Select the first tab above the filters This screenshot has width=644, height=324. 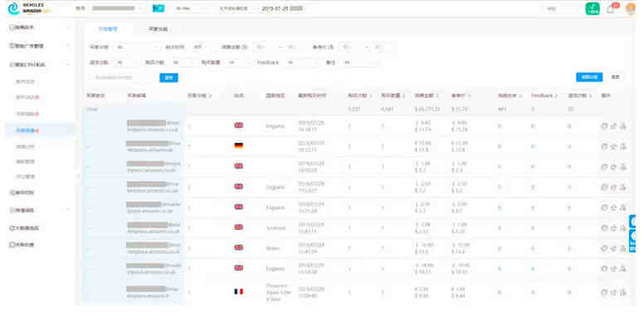pyautogui.click(x=108, y=29)
